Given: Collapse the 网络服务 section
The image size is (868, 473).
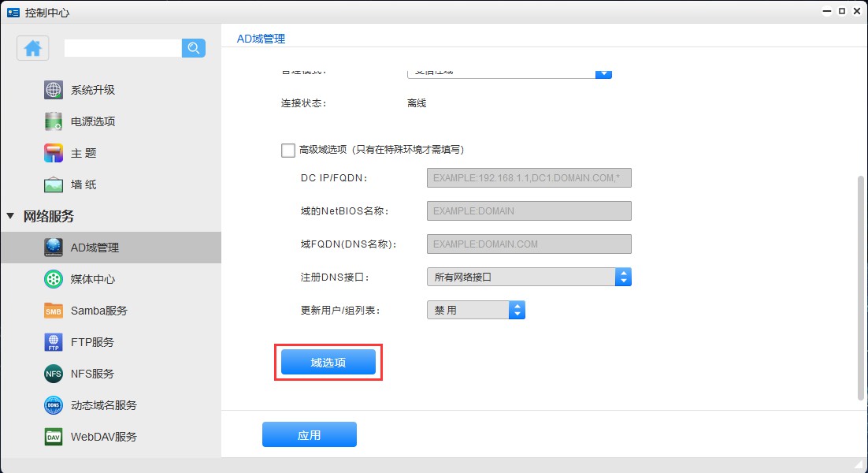Looking at the screenshot, I should (11, 216).
